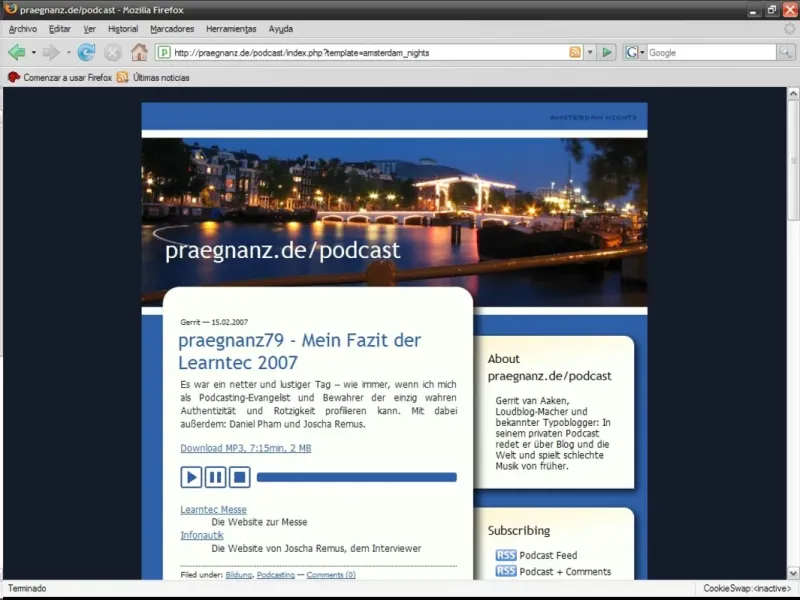
Task: Click the Back navigation arrow
Action: pos(16,52)
